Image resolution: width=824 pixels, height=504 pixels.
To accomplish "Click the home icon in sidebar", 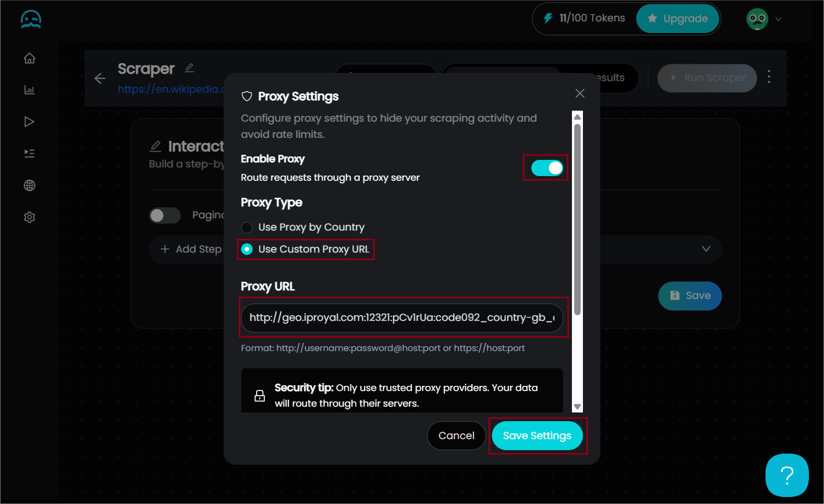I will coord(30,59).
